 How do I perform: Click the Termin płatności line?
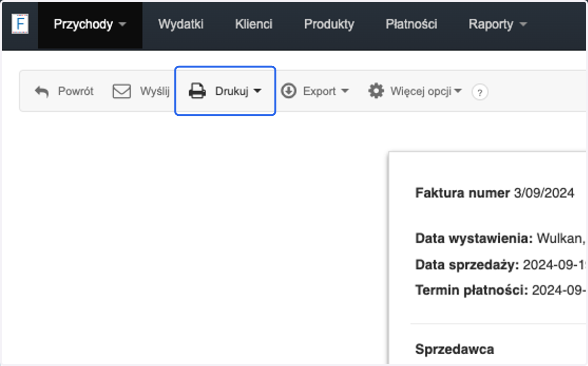coord(501,290)
